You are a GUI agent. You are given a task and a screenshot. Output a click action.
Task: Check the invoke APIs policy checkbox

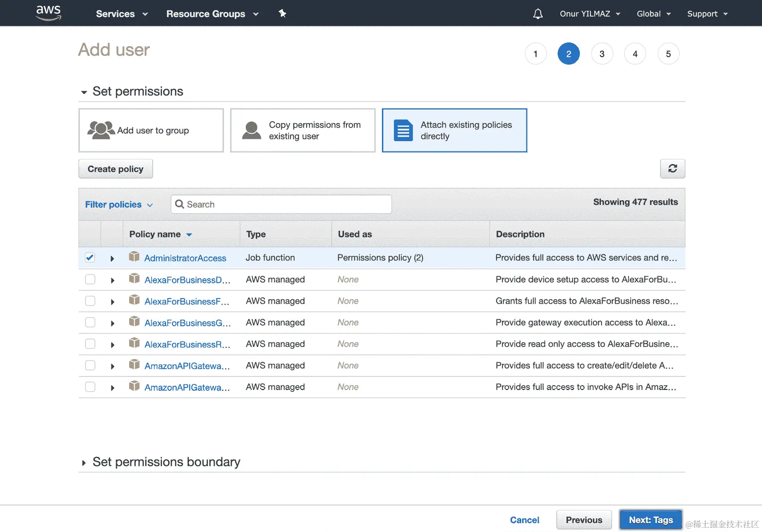[x=90, y=387]
